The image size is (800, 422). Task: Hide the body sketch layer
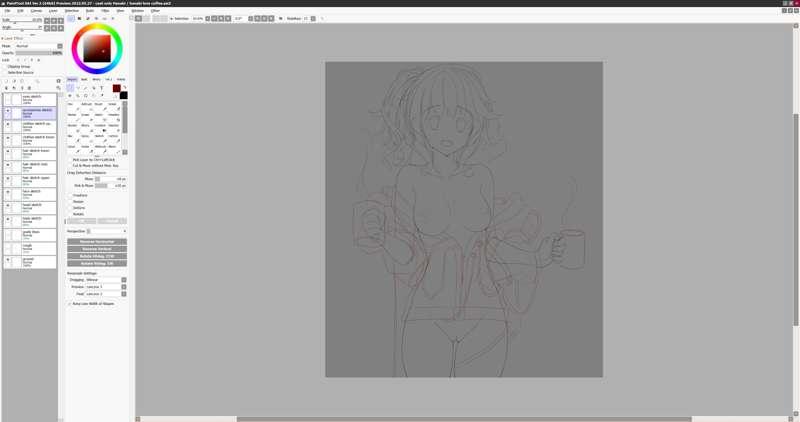pos(8,219)
